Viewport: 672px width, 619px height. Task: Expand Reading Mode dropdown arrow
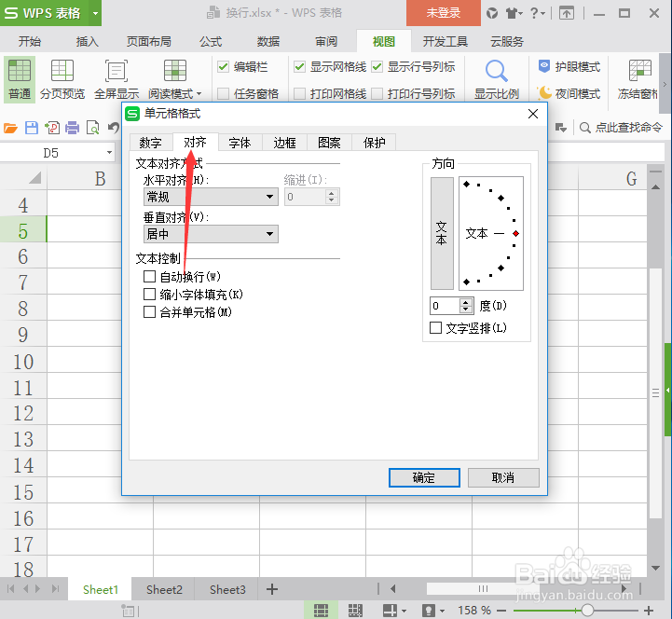coord(199,93)
